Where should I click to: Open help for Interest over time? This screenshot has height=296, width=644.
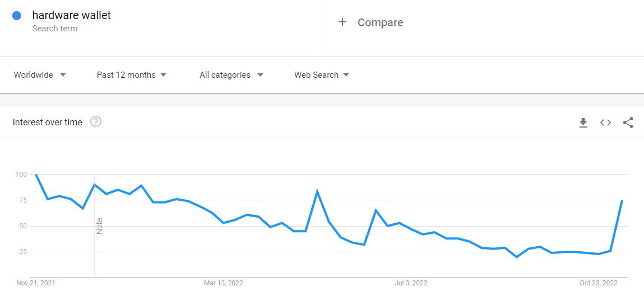(x=96, y=122)
